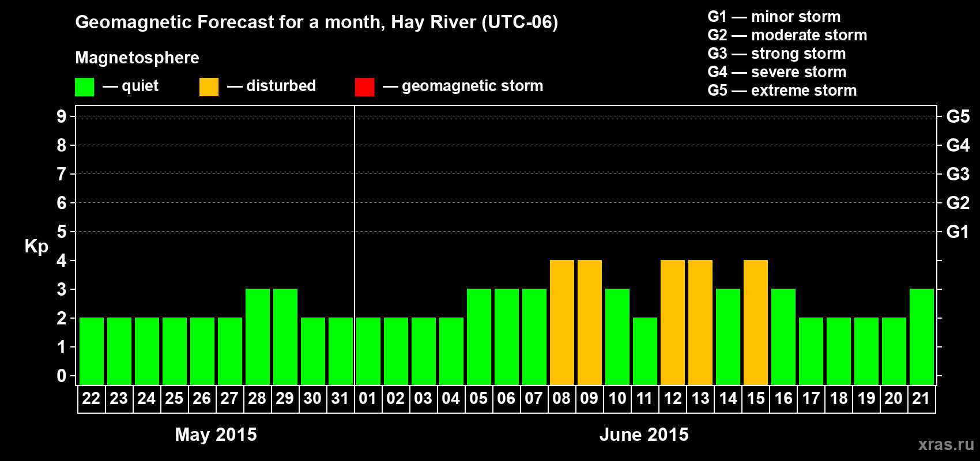Click the green quiet legend swatch

pyautogui.click(x=84, y=87)
